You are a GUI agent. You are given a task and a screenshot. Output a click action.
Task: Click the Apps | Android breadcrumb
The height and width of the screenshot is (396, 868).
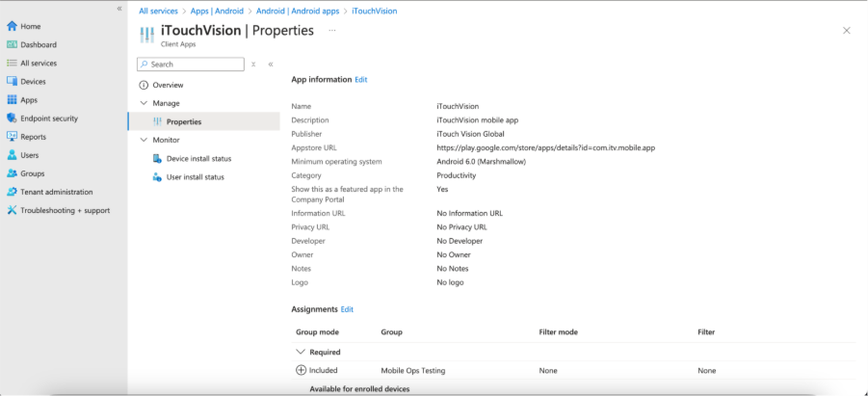pyautogui.click(x=217, y=11)
